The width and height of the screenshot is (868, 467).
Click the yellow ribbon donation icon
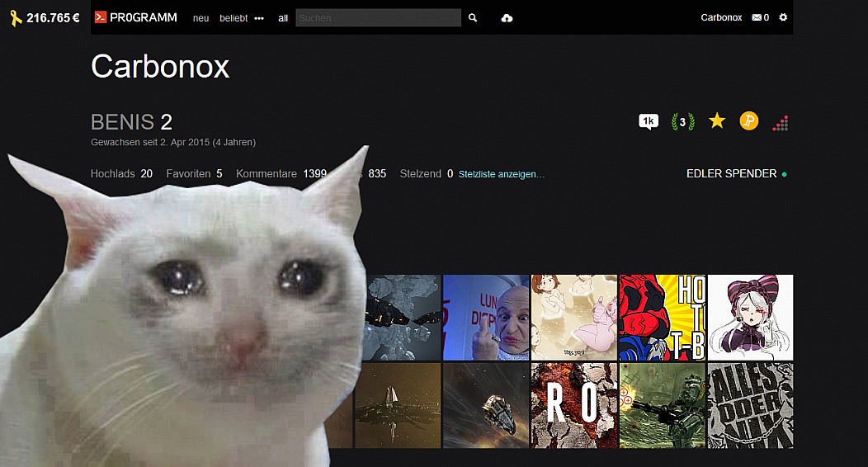16,17
